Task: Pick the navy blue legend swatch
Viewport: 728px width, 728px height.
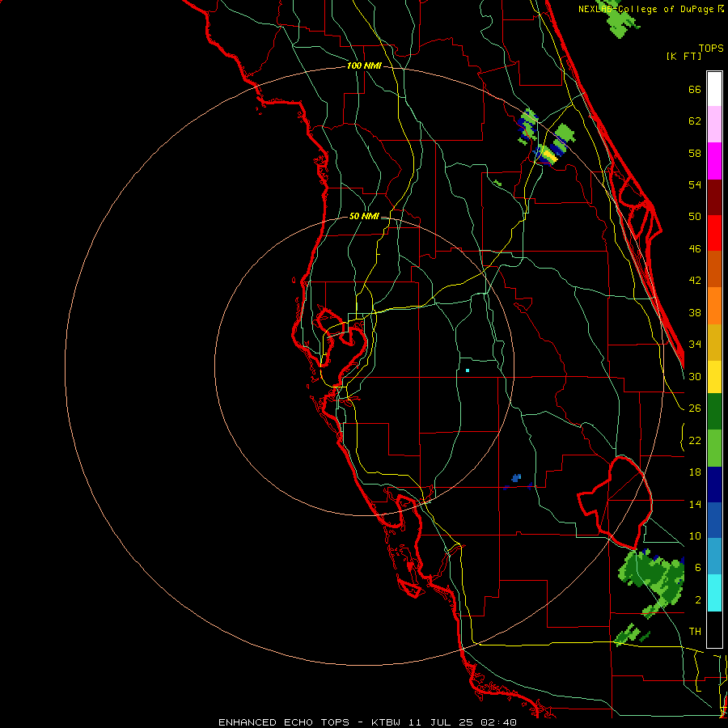Action: (714, 485)
